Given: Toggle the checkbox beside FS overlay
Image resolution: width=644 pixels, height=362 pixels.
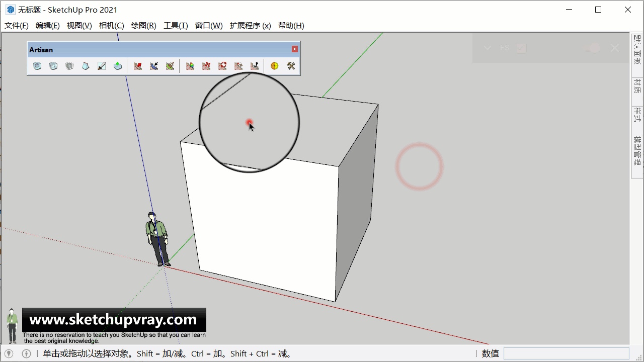Looking at the screenshot, I should (522, 48).
